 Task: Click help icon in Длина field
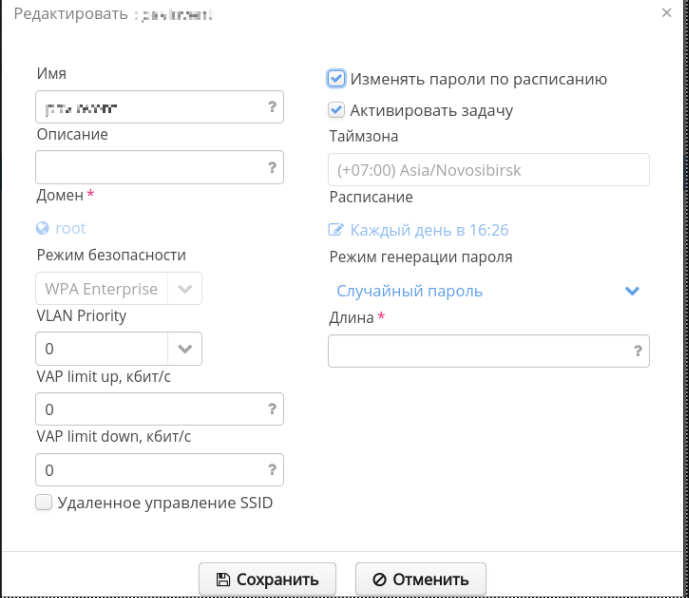pos(638,351)
